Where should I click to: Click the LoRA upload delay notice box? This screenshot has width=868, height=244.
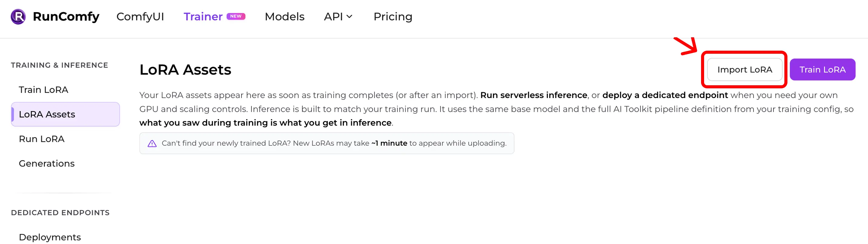tap(327, 143)
